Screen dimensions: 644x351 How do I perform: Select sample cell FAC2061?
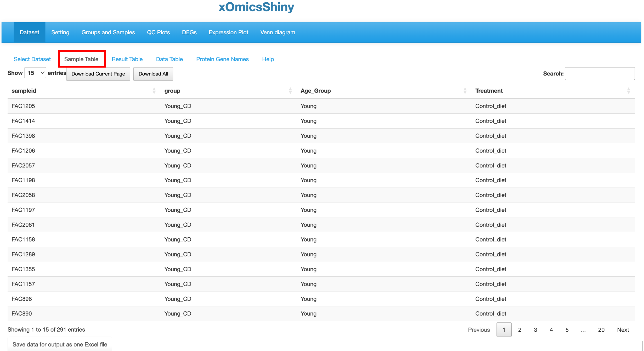pyautogui.click(x=23, y=225)
